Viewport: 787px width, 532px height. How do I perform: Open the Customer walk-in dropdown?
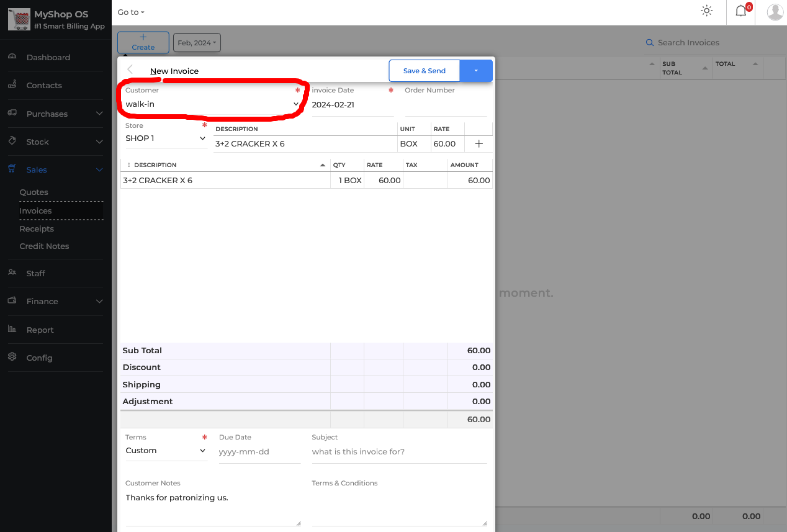click(x=212, y=104)
